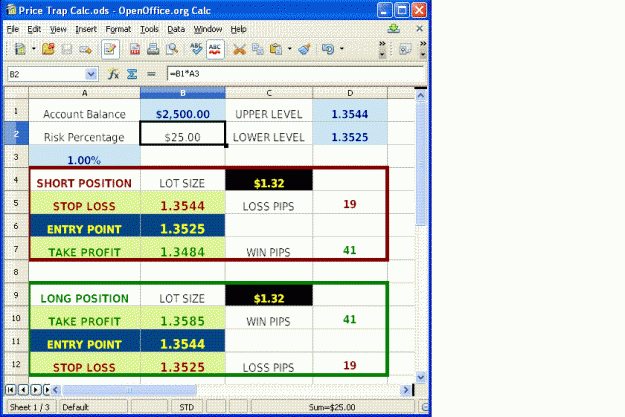625x417 pixels.
Task: Click the Sum=$25.00 status bar field
Action: (x=332, y=407)
